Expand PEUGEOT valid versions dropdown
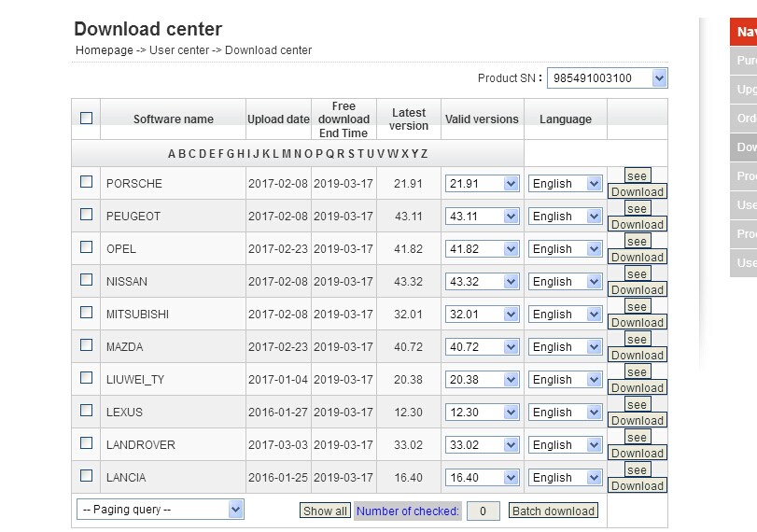 click(x=482, y=217)
